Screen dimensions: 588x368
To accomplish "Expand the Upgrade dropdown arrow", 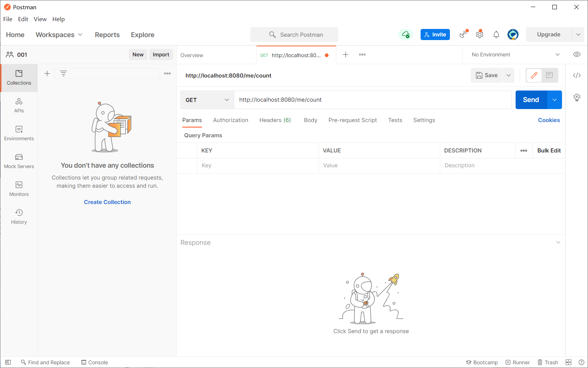I will pos(578,34).
